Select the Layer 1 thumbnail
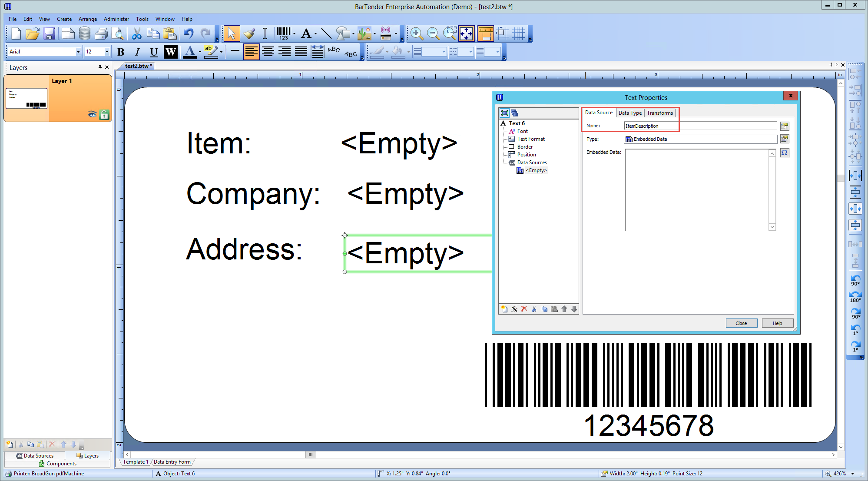Viewport: 868px width, 481px height. (27, 99)
